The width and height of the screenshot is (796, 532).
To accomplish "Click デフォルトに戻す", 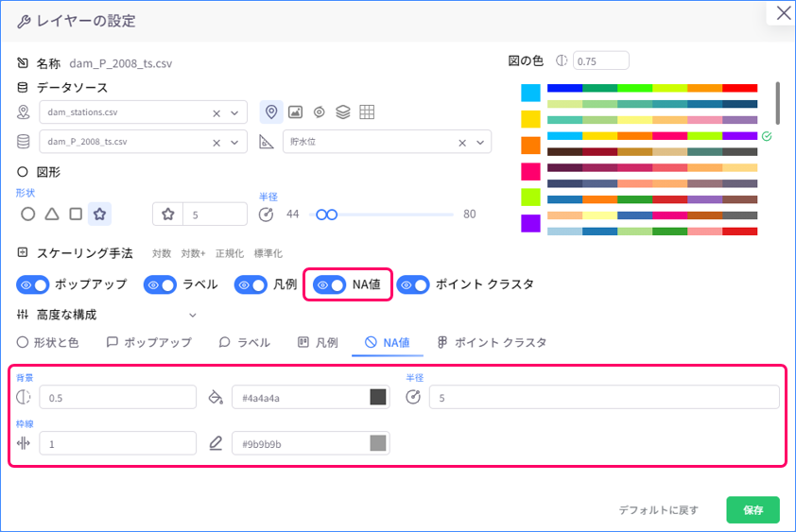I will pyautogui.click(x=658, y=510).
